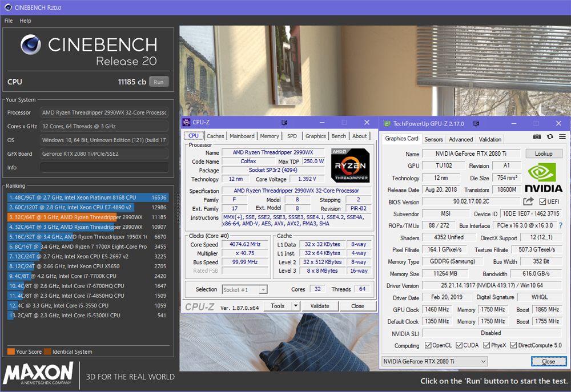Screen dimensions: 571x392
Task: Click the NVIDIA logo in GPU-Z
Action: (543, 177)
